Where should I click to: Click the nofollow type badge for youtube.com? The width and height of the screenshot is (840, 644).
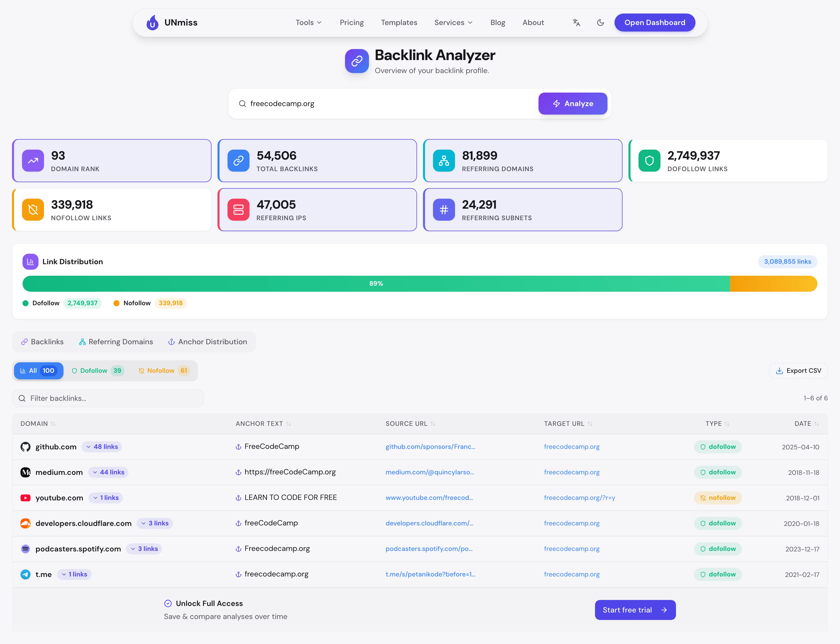717,498
